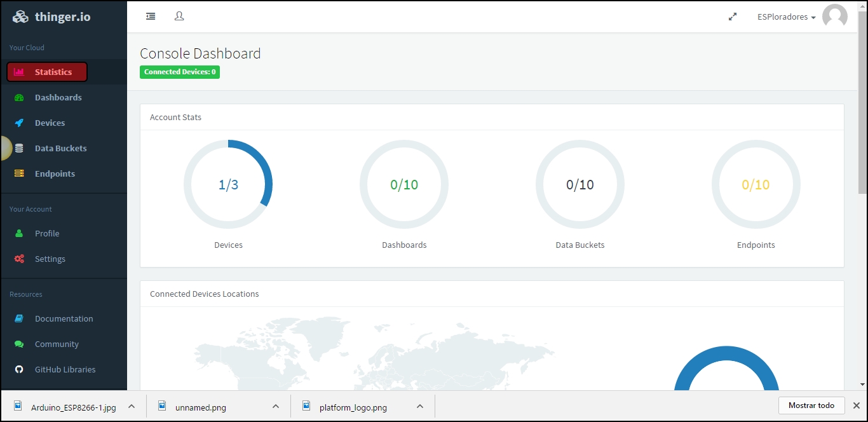This screenshot has width=868, height=422.
Task: Click the user icon in top bar
Action: pos(179,17)
